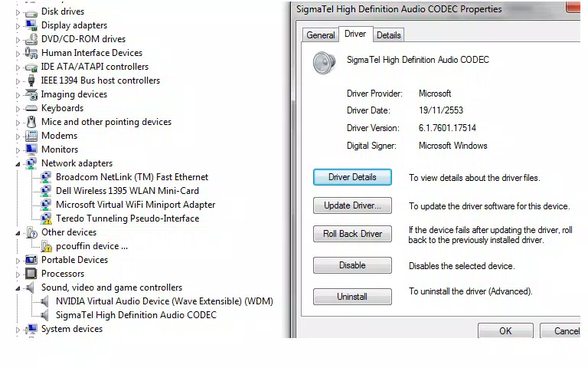This screenshot has height=368, width=588.
Task: Collapse the Other devices node
Action: click(18, 233)
